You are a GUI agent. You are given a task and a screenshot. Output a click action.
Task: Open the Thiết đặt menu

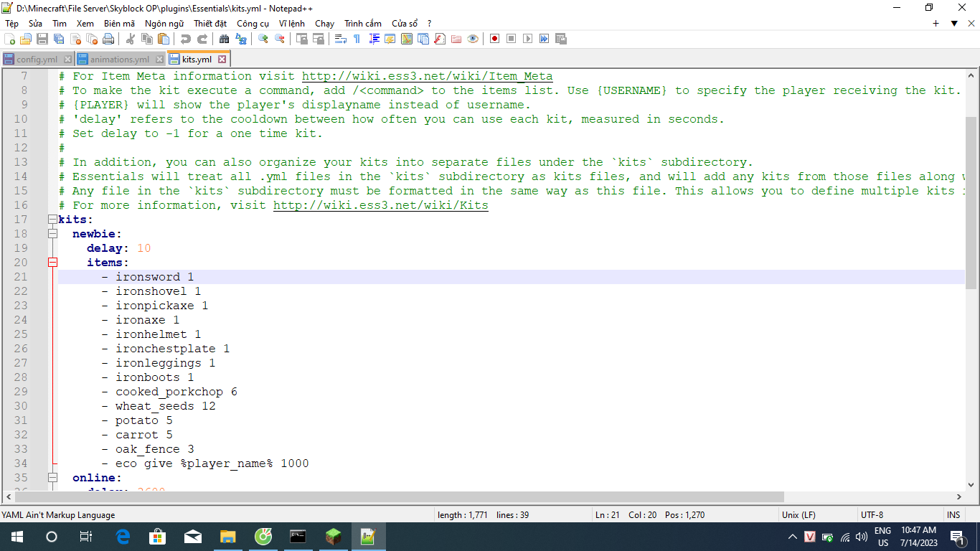(x=210, y=24)
